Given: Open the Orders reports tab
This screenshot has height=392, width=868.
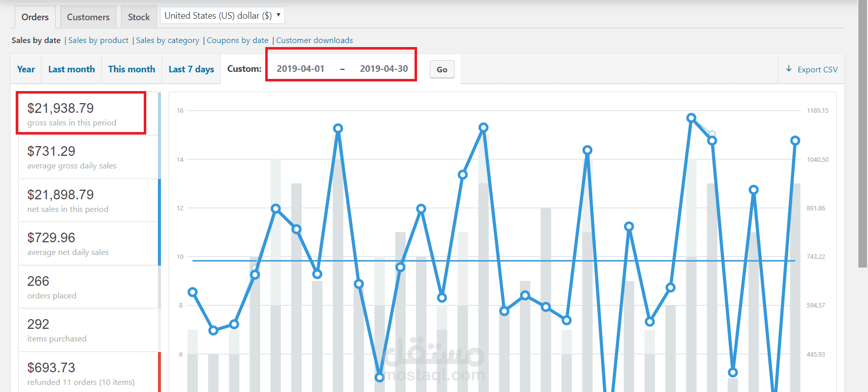Looking at the screenshot, I should [x=35, y=17].
